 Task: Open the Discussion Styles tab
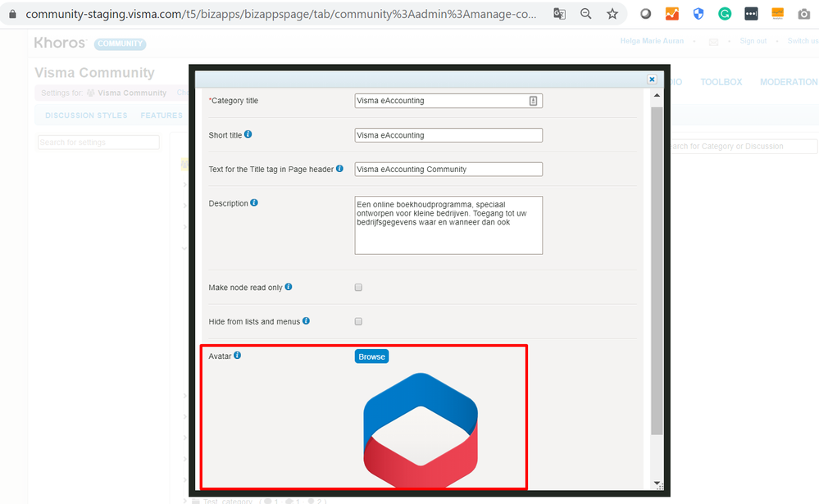point(86,116)
